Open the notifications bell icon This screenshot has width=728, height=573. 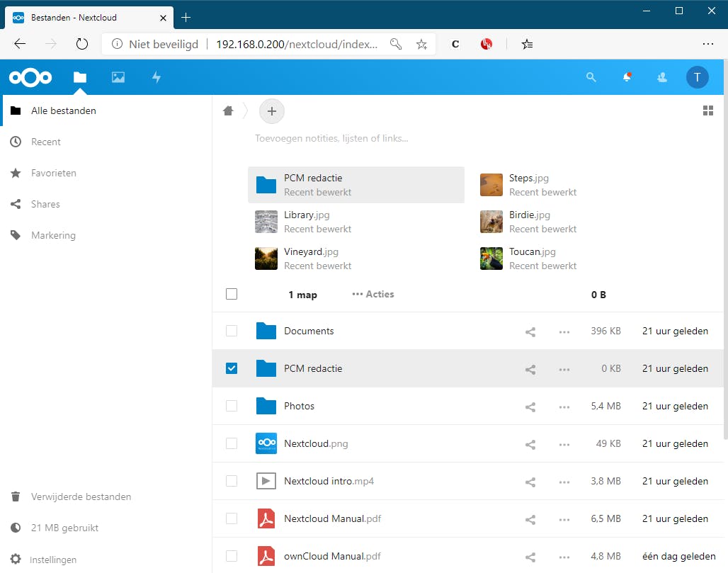click(627, 77)
